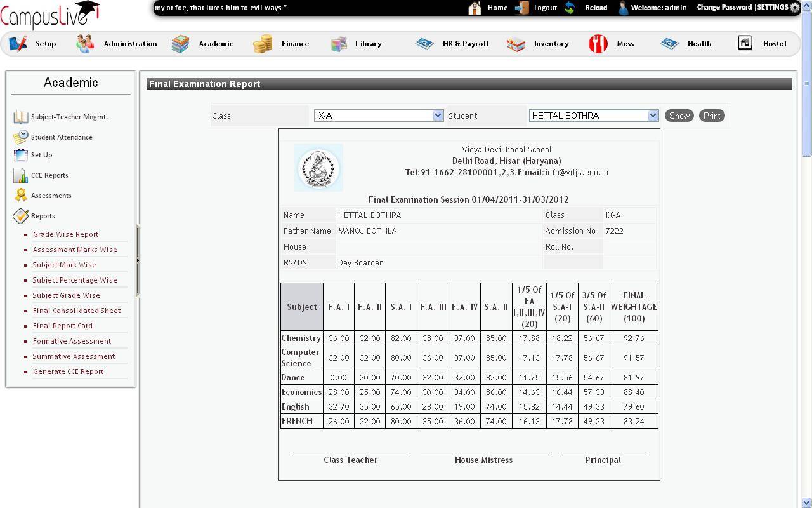
Task: Open the Hostel building icon
Action: pyautogui.click(x=745, y=43)
